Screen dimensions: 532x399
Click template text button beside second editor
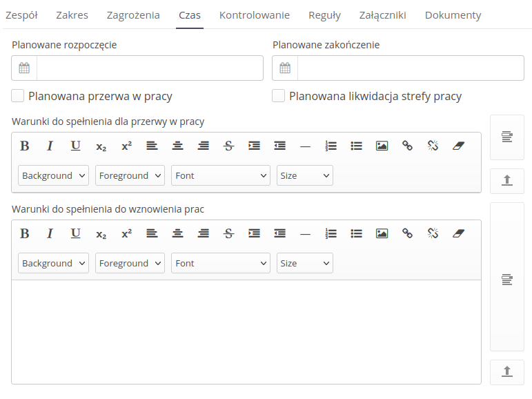507,279
